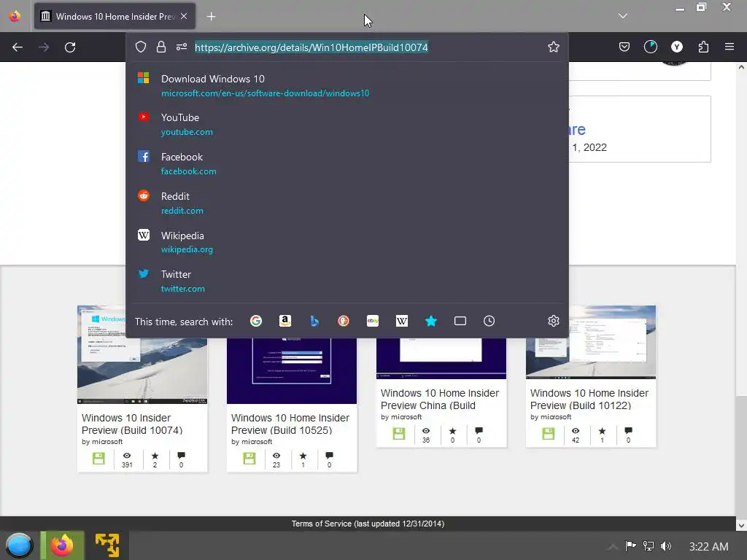Click the archive.org URL in address bar

click(x=311, y=47)
